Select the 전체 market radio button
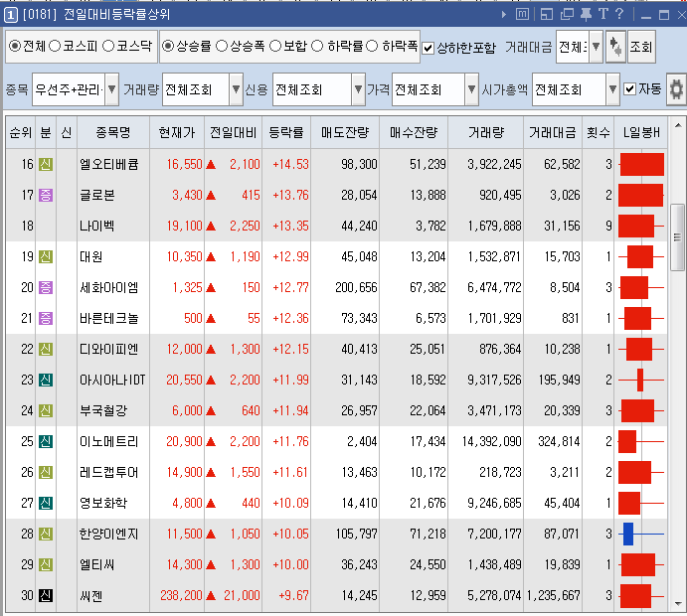The height and width of the screenshot is (616, 687). coord(15,46)
